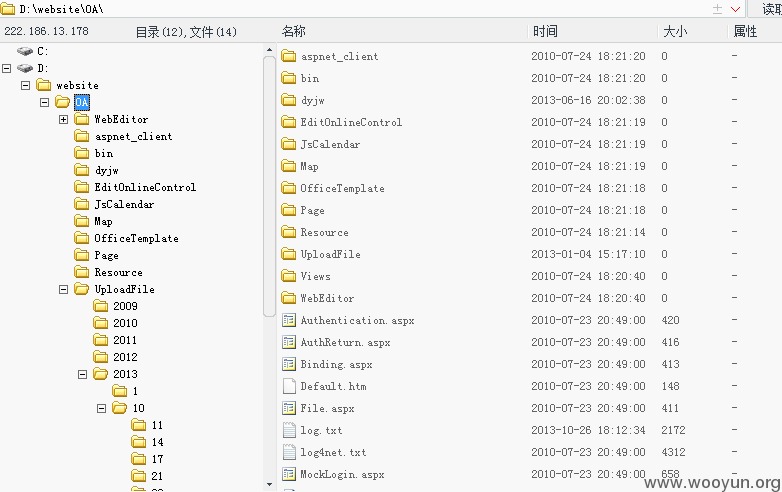Viewport: 782px width, 492px height.
Task: Click Resource folder icon in file list
Action: pyautogui.click(x=288, y=232)
